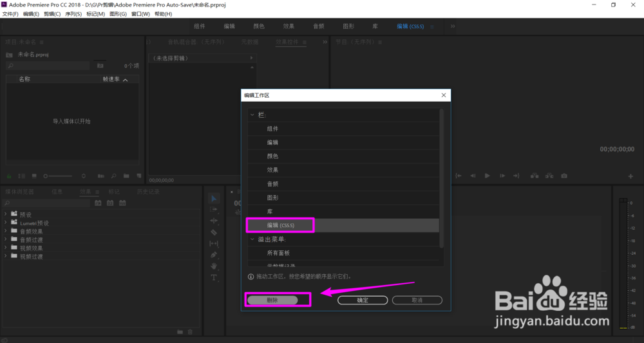The height and width of the screenshot is (343, 644).
Task: Click Export Frame camera icon
Action: click(564, 176)
